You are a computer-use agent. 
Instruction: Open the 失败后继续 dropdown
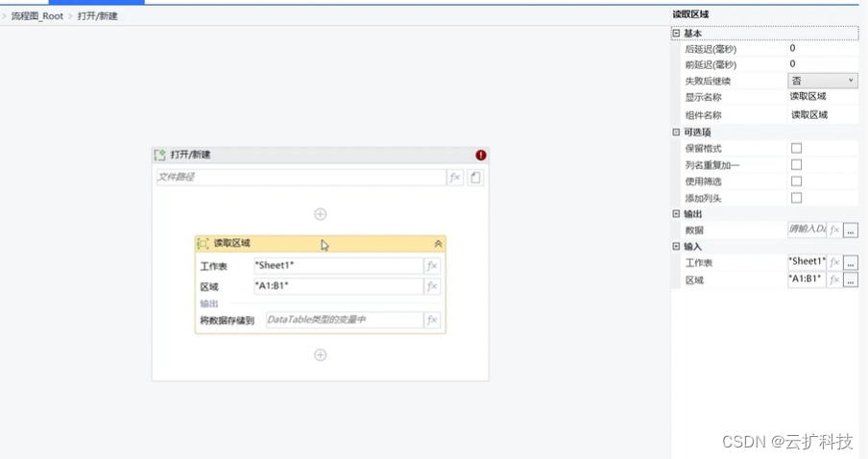823,81
